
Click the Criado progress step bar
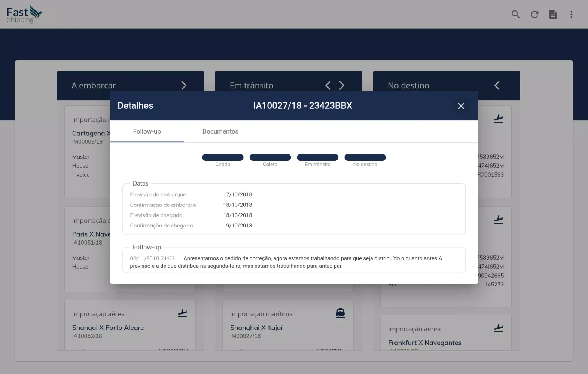tap(223, 157)
